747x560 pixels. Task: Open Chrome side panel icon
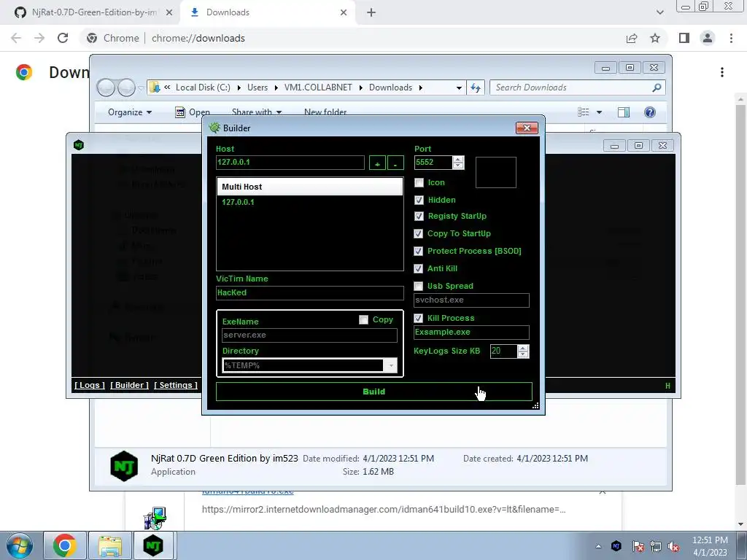click(684, 38)
